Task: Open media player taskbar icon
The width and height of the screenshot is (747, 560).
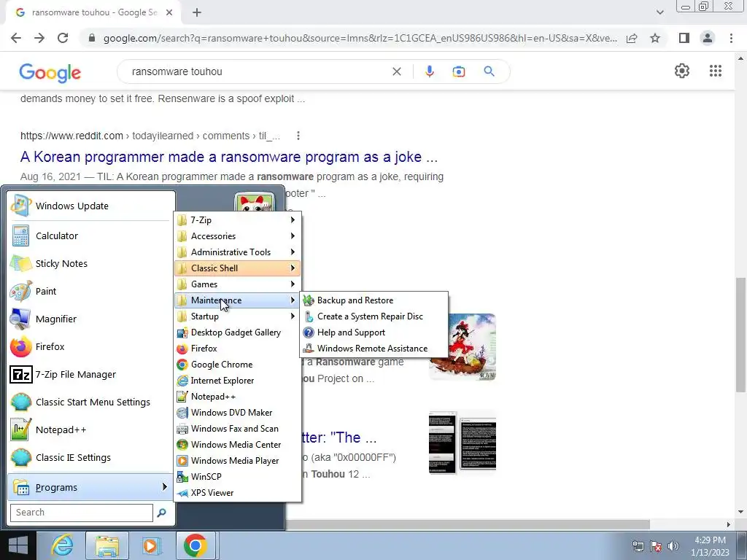Action: pyautogui.click(x=151, y=545)
